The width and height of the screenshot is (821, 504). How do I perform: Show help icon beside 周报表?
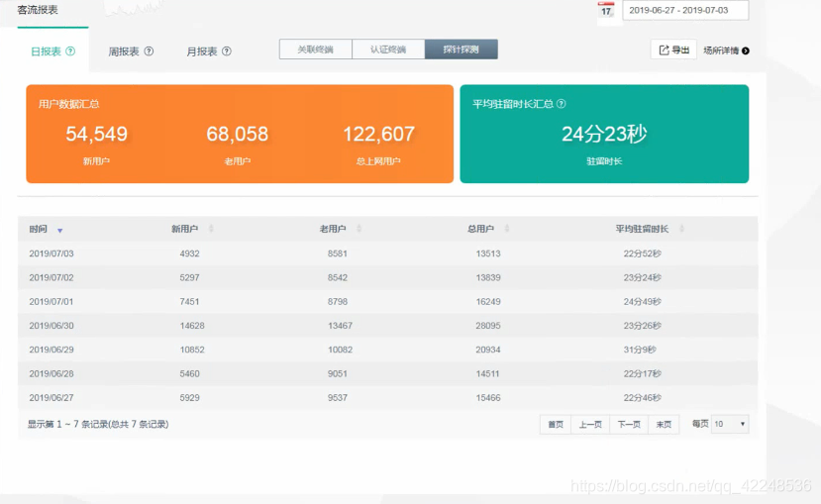pyautogui.click(x=149, y=50)
